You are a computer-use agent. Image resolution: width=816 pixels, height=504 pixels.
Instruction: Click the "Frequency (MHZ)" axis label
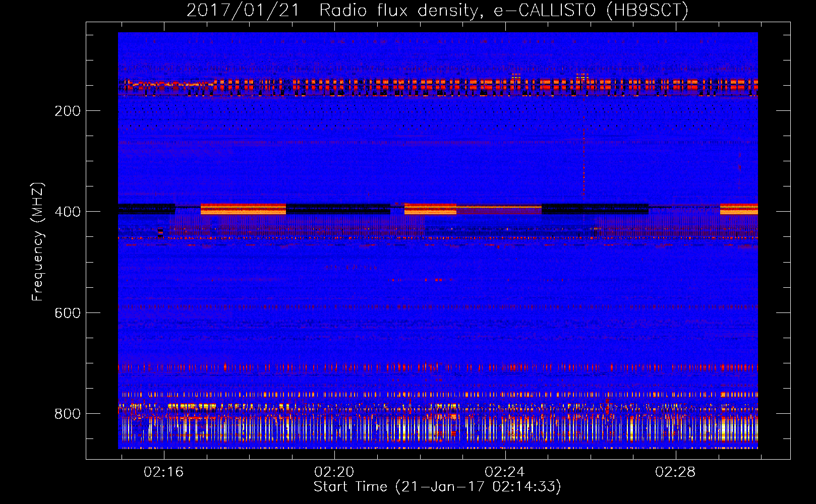38,242
